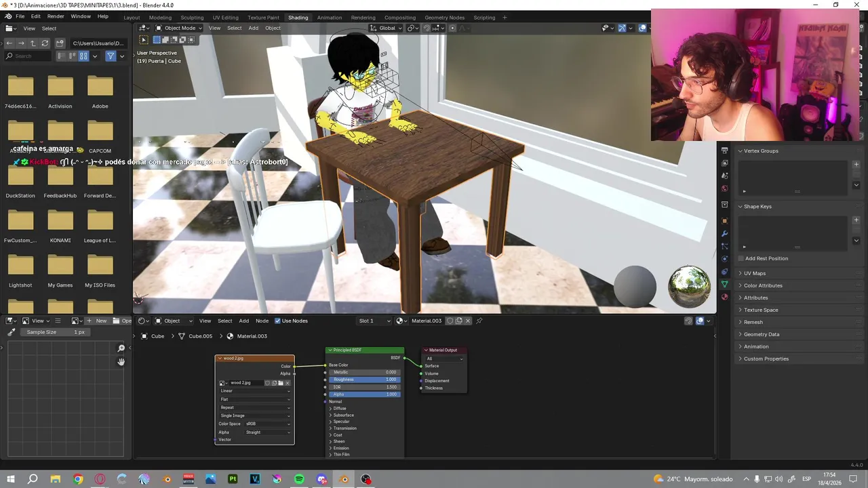The image size is (868, 488).
Task: Toggle viewport gizmos display button
Action: [x=622, y=28]
